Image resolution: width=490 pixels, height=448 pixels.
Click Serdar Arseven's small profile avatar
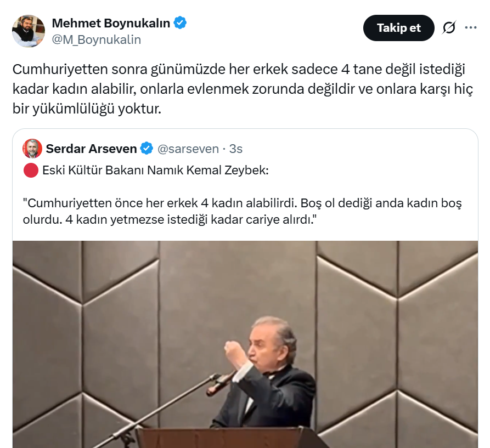coord(32,148)
